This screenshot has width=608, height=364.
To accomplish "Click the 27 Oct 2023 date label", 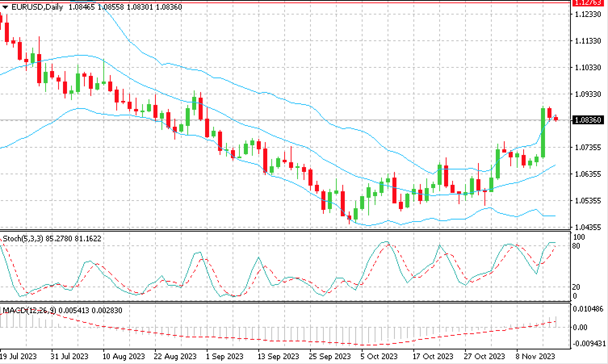I will [484, 356].
